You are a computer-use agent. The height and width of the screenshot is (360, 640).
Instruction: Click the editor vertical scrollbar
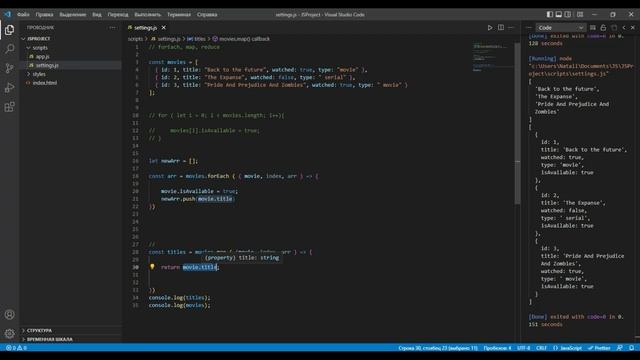[x=518, y=122]
